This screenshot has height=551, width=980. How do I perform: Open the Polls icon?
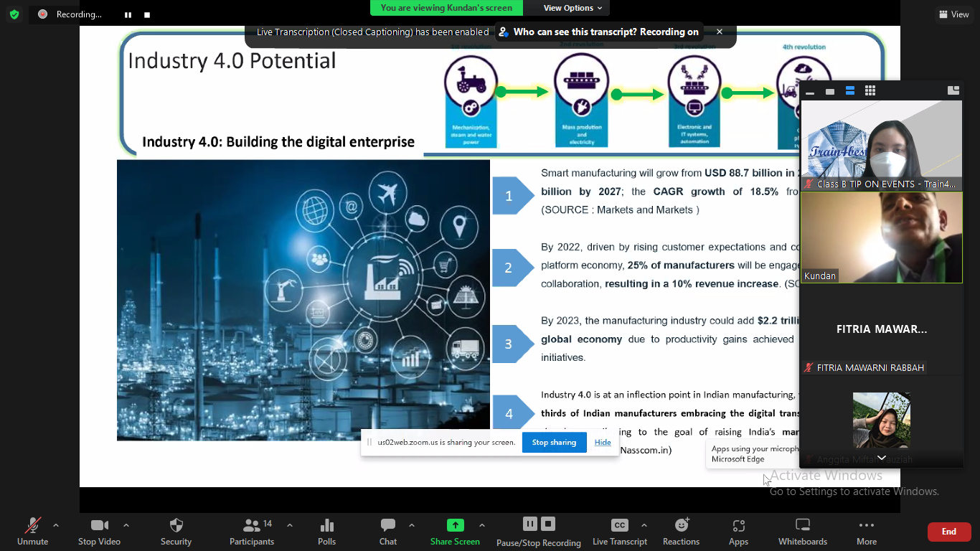pos(326,526)
